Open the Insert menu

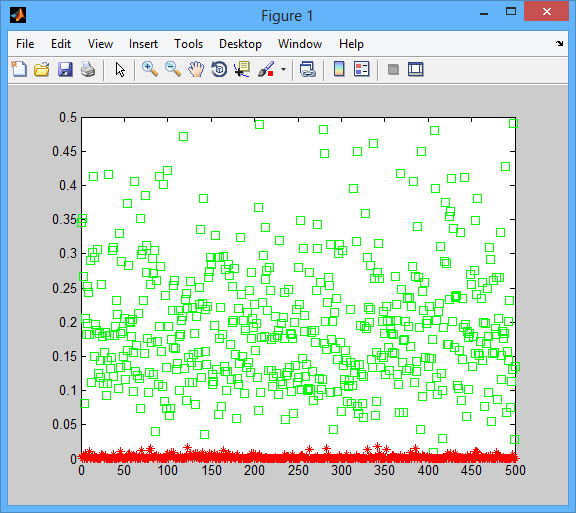(143, 44)
